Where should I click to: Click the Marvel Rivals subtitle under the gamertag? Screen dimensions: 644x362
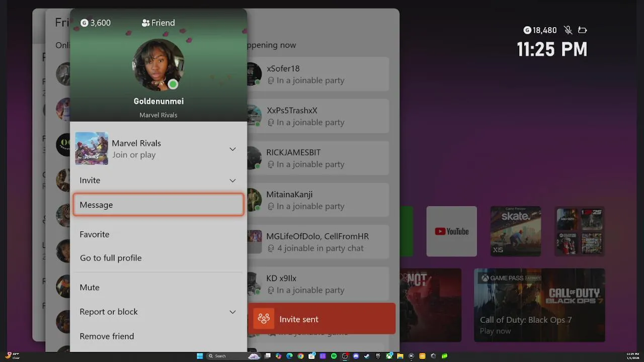[x=158, y=115]
